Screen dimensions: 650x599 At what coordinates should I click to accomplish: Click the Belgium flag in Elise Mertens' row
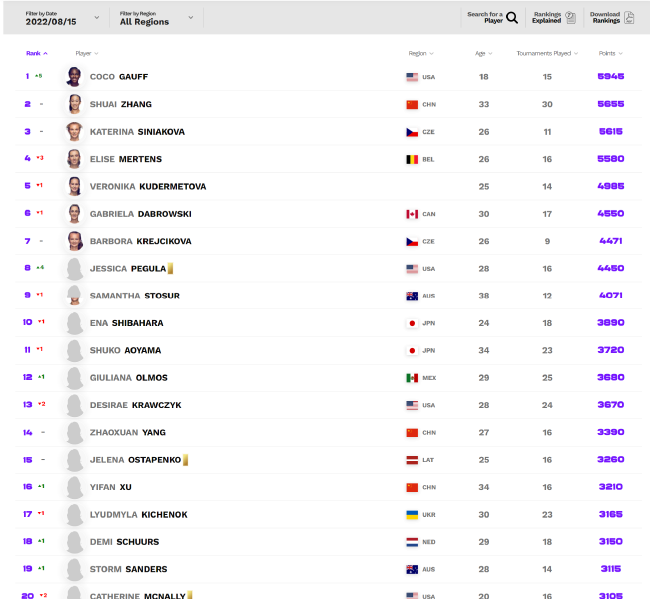(412, 159)
